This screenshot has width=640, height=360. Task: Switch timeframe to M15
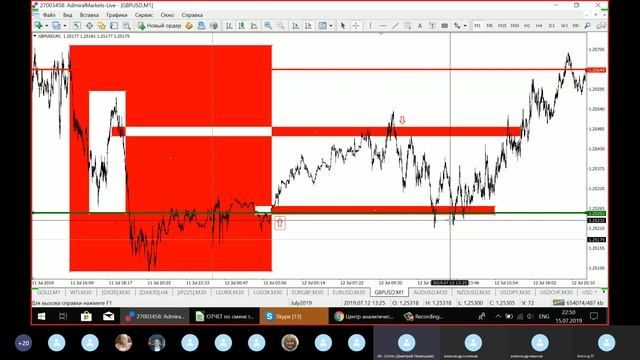(x=502, y=26)
